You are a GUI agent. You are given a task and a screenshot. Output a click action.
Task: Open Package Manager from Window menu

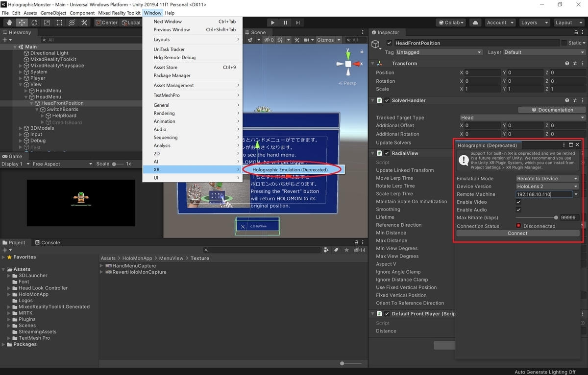click(x=172, y=75)
